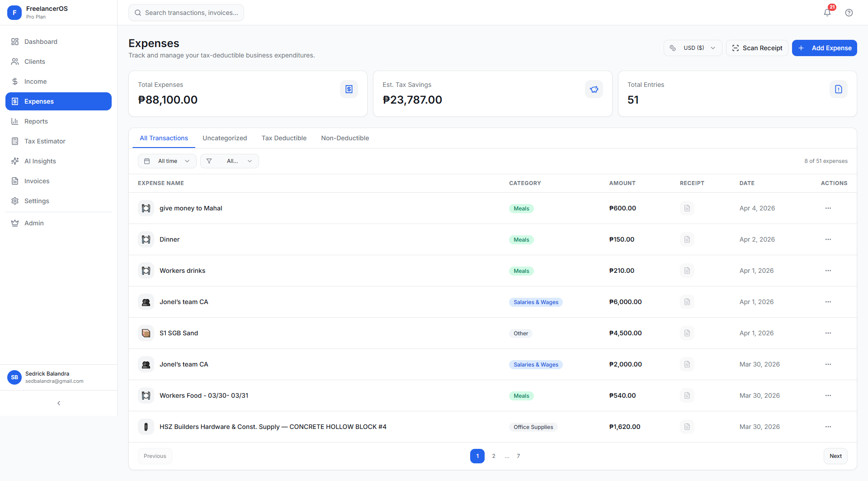
Task: Open actions menu for HSZ Builders Hardware
Action: 828,427
